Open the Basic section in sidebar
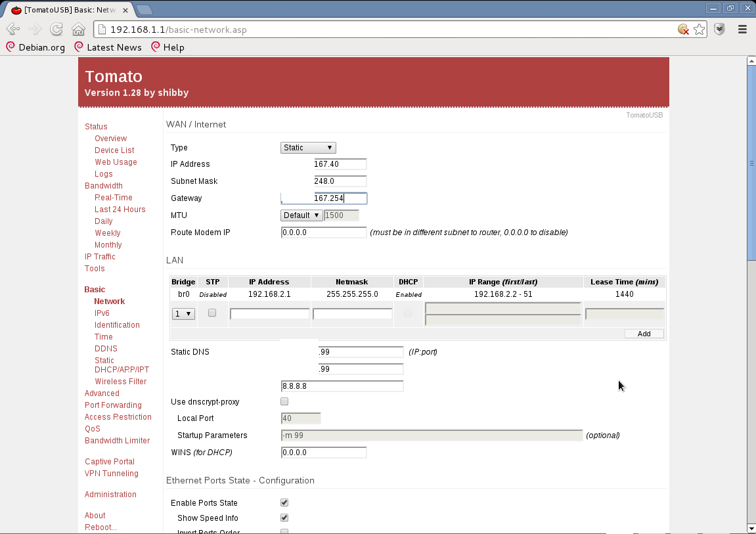756x534 pixels. pyautogui.click(x=95, y=289)
